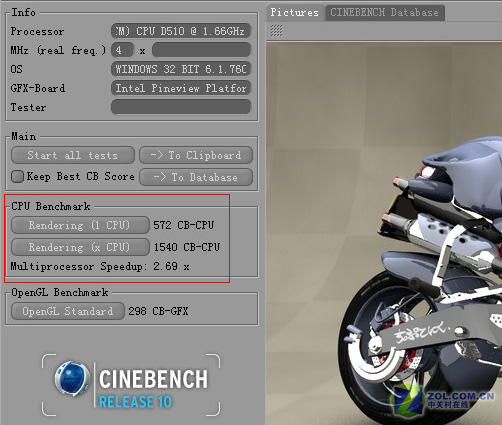
Task: Click the Processor name field
Action: [181, 31]
